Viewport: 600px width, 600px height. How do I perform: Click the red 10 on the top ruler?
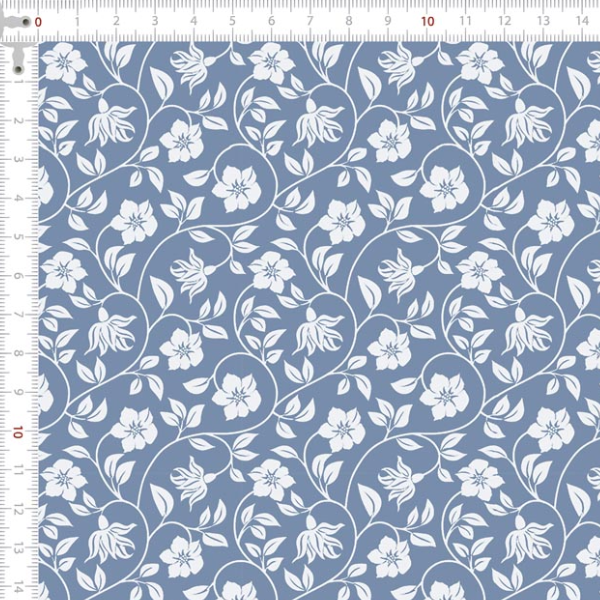point(427,21)
